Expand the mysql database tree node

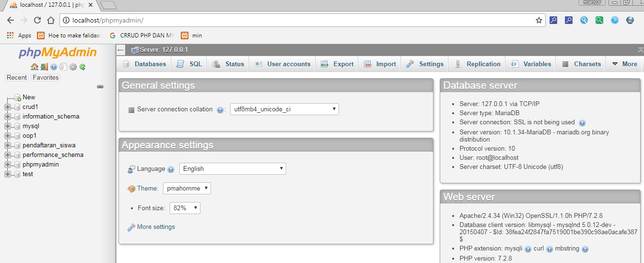(8, 126)
